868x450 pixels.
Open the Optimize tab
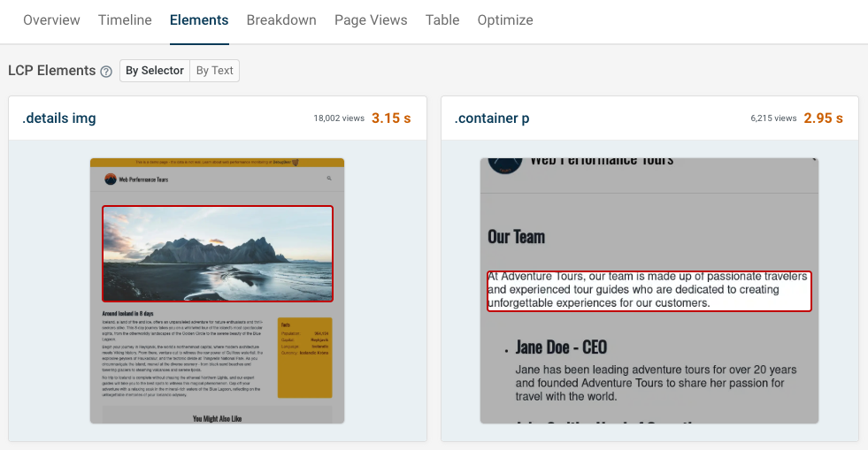pos(505,20)
